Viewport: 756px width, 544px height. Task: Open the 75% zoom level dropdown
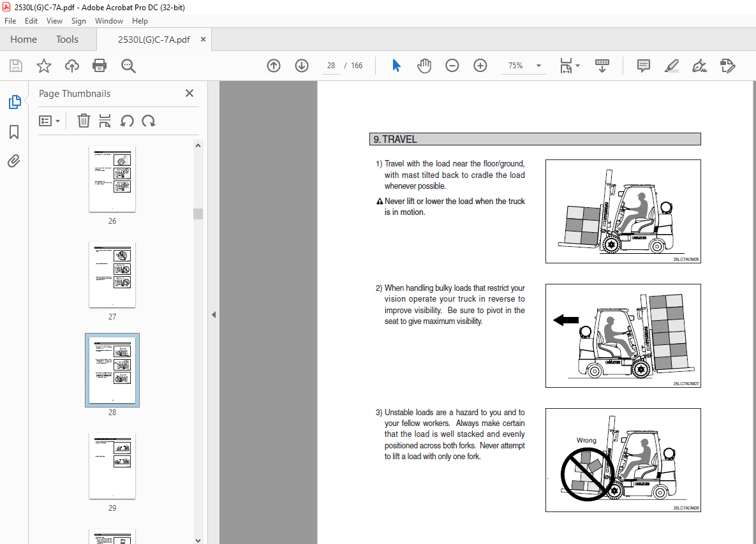[x=538, y=66]
